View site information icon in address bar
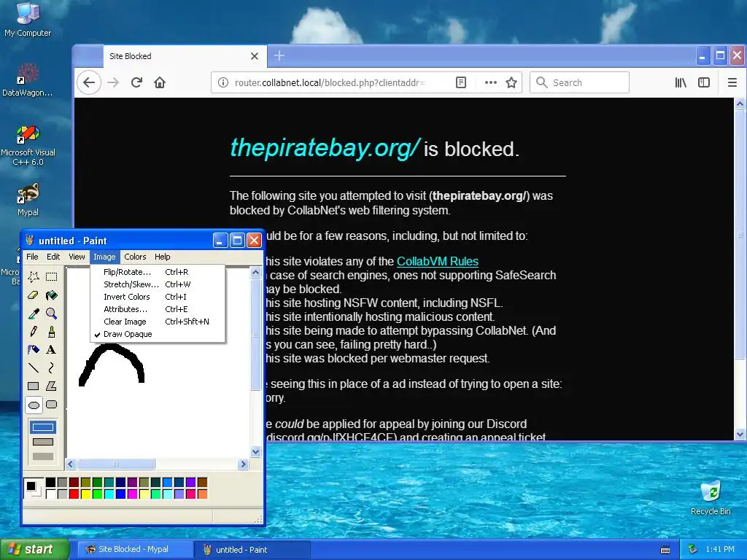 pos(223,82)
